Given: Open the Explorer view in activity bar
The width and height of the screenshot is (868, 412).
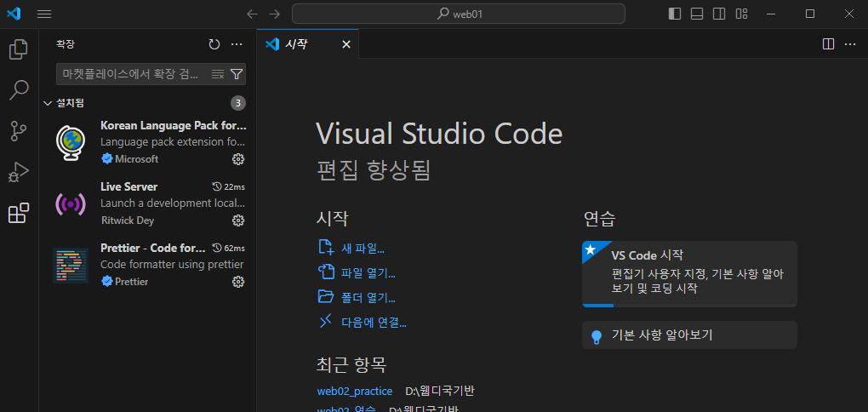Looking at the screenshot, I should 19,49.
